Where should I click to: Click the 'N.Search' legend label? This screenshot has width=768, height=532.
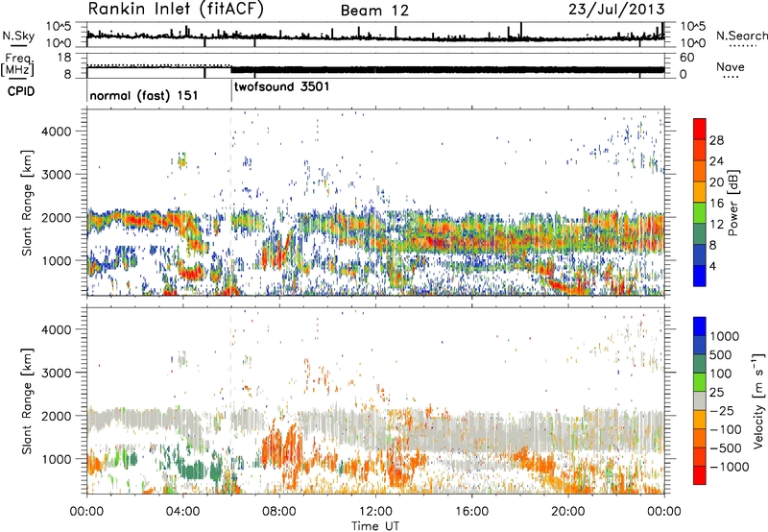click(x=741, y=36)
